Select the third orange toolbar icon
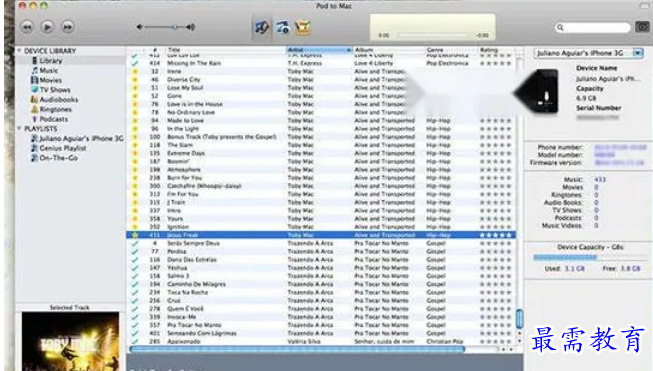 tap(303, 27)
